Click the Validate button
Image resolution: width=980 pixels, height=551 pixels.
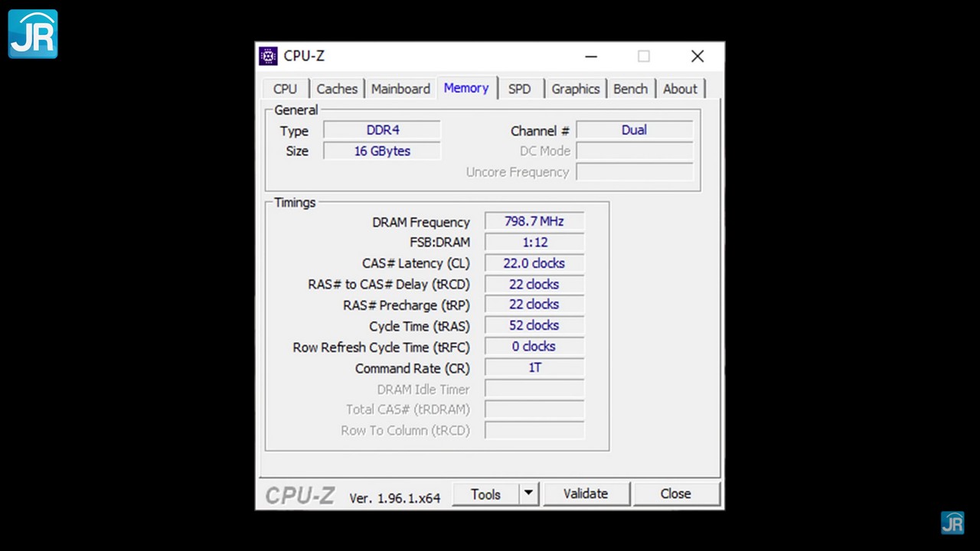coord(586,494)
